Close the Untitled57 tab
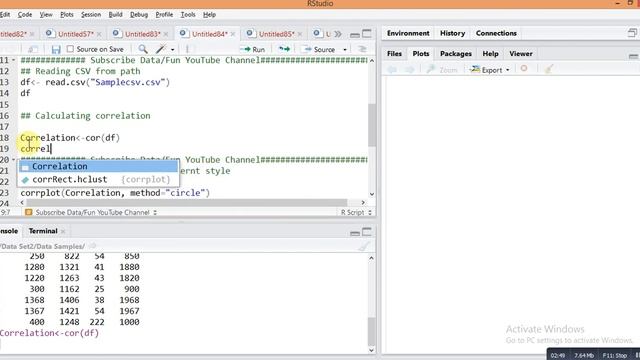The height and width of the screenshot is (360, 640). tap(98, 34)
